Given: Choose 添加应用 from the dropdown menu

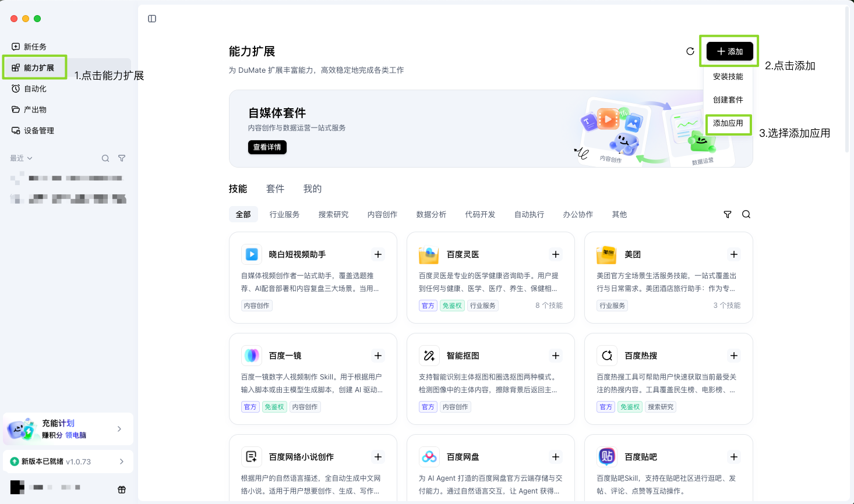Looking at the screenshot, I should click(x=728, y=123).
